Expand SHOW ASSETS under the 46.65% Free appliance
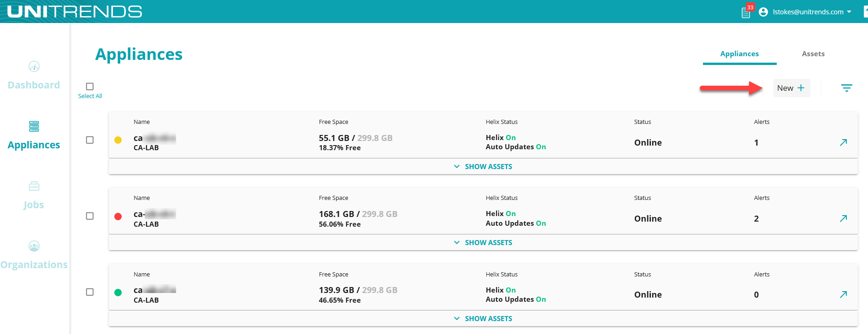This screenshot has height=334, width=868. [x=483, y=318]
